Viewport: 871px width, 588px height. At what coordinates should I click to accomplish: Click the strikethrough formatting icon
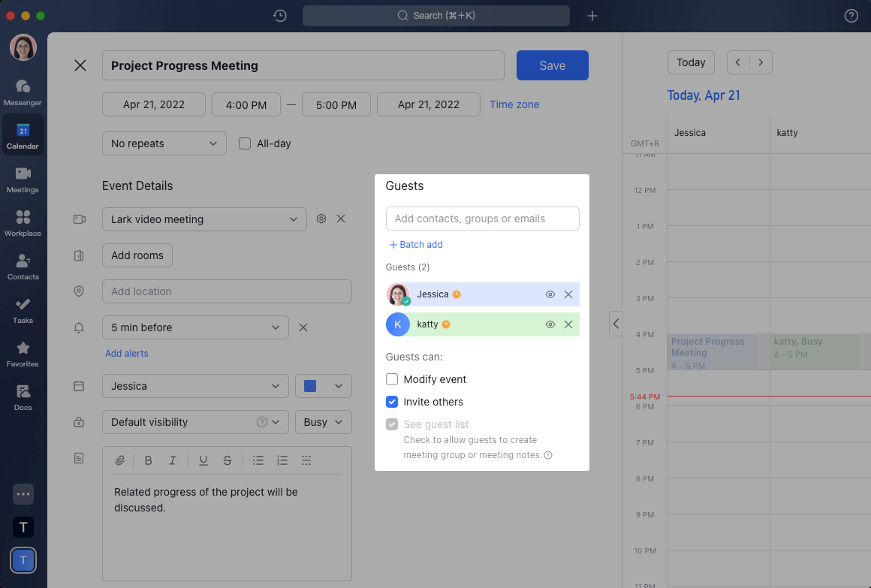[228, 460]
